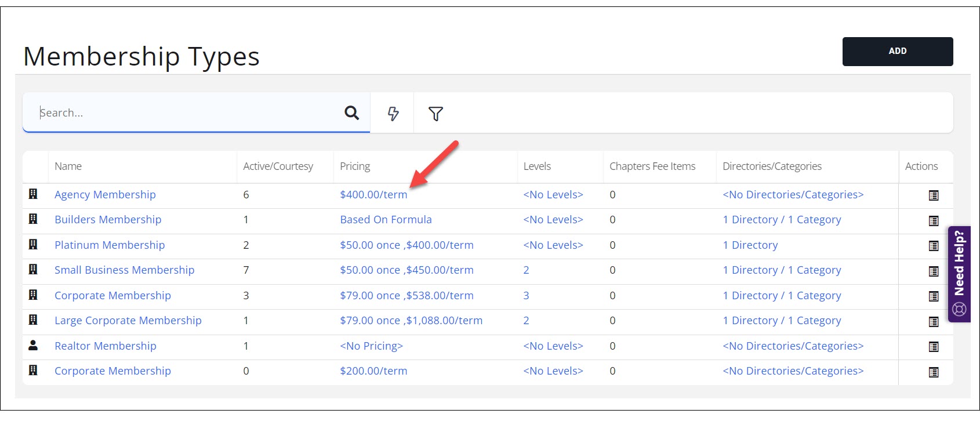Click the search magnifier icon

tap(351, 112)
